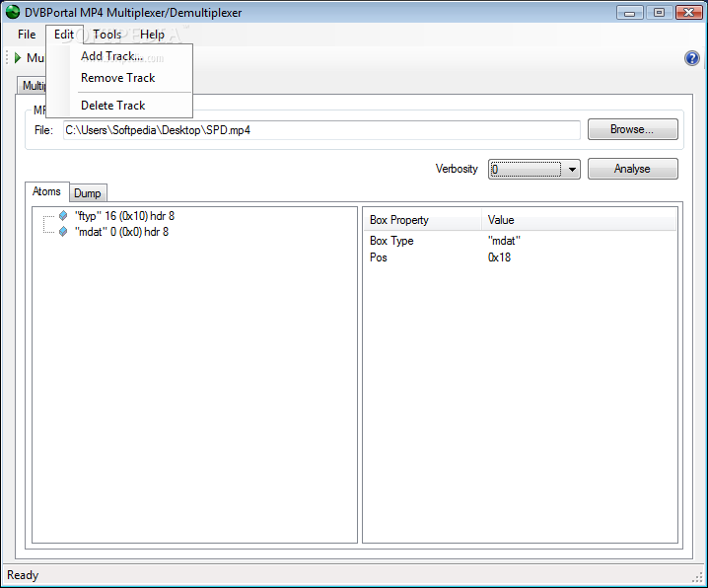Click the Ready status bar text
Viewport: 708px width, 588px height.
[x=23, y=575]
